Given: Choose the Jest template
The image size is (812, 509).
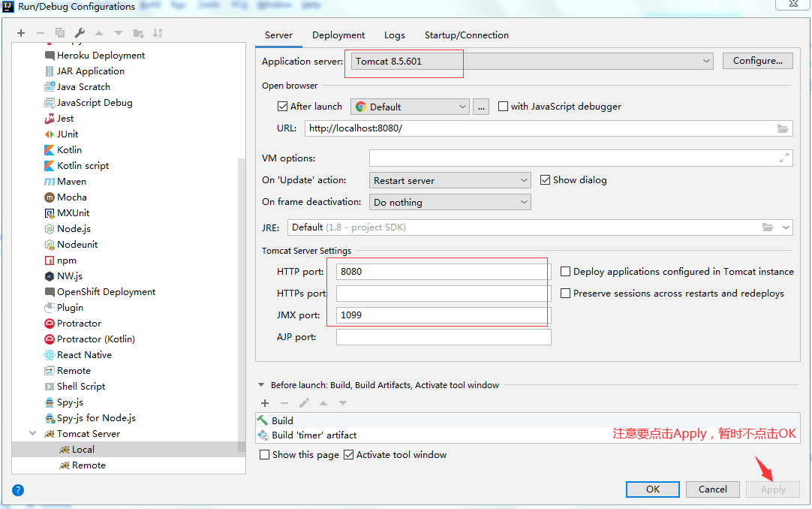Looking at the screenshot, I should click(59, 119).
